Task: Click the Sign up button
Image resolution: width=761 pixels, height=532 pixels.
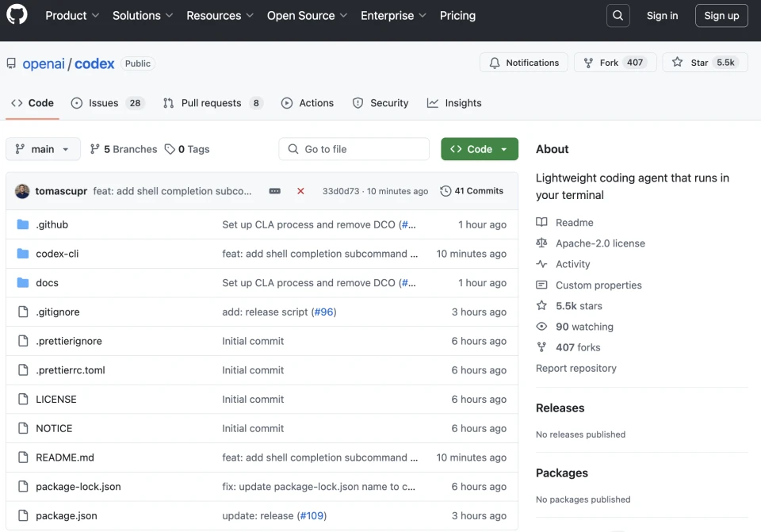Action: [721, 16]
